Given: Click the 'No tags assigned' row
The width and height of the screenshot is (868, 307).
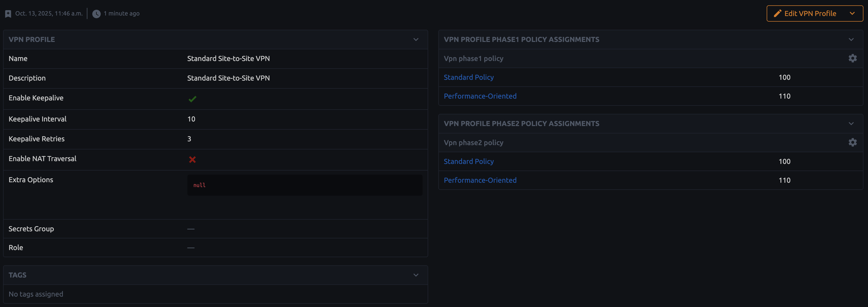Looking at the screenshot, I should tap(36, 294).
